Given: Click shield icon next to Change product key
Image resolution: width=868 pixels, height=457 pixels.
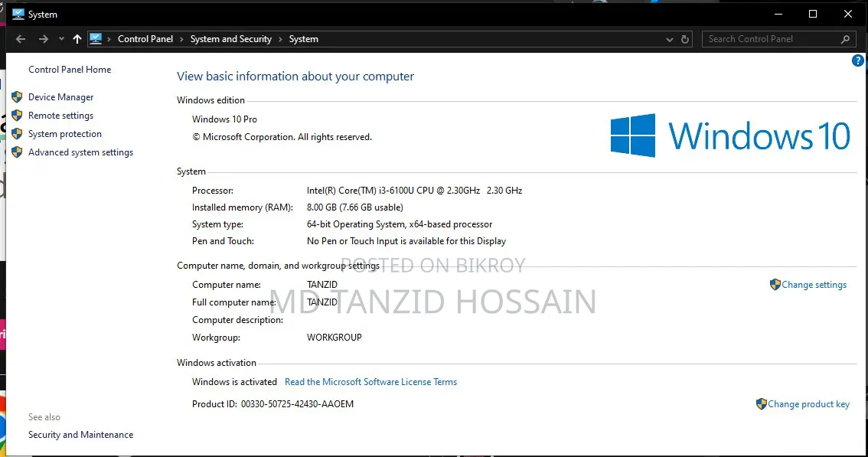Looking at the screenshot, I should coord(761,404).
